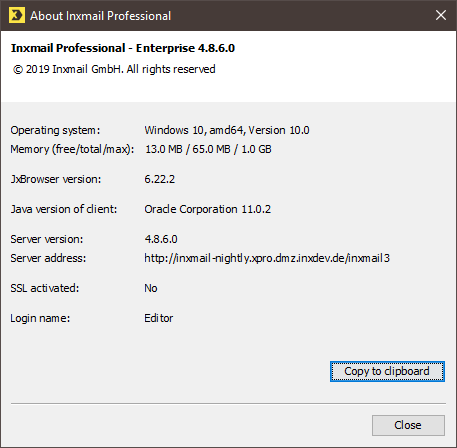This screenshot has height=448, width=457.
Task: Select the server address URL text
Action: (267, 258)
